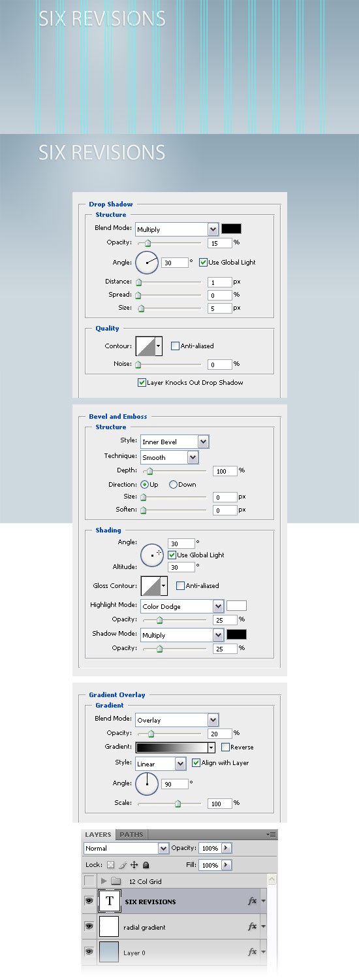Click the Bevel shading angle dial
Viewport: 359px width, 980px height.
tap(152, 554)
